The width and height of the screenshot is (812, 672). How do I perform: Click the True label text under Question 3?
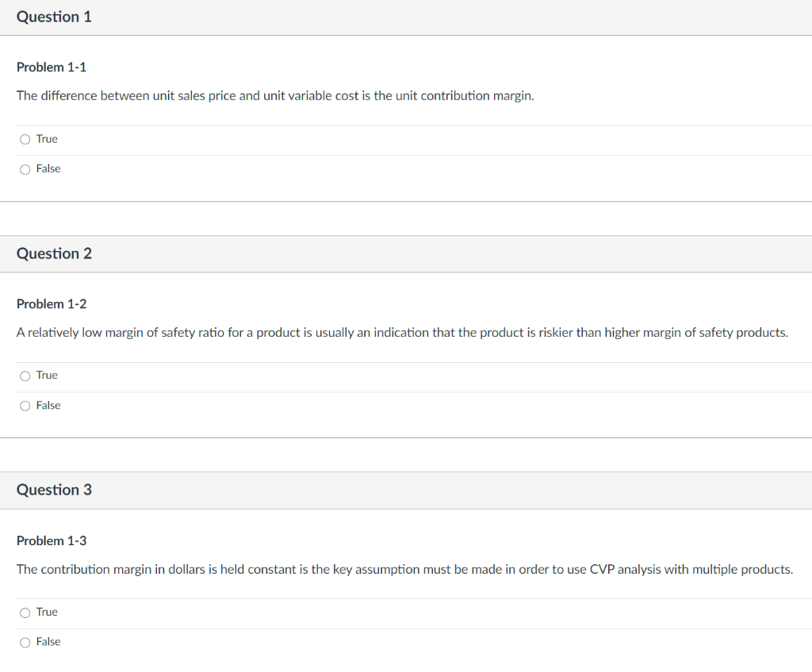point(46,612)
